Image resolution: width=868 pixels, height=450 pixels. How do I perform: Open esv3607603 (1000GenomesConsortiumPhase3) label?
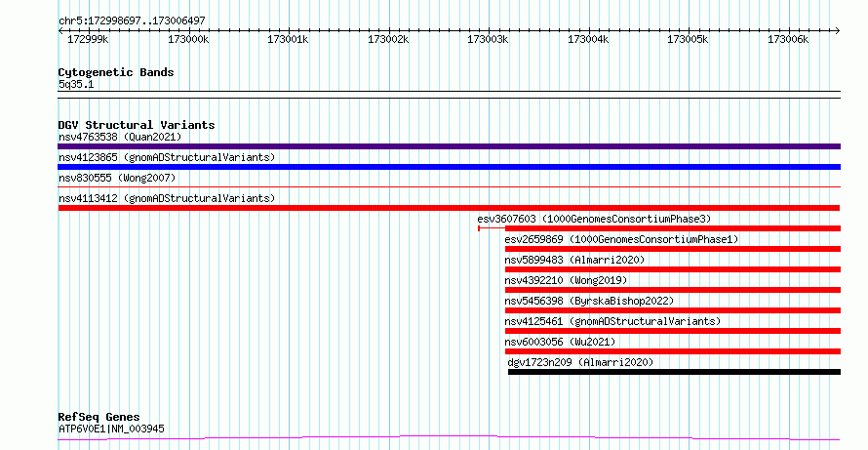pyautogui.click(x=594, y=219)
